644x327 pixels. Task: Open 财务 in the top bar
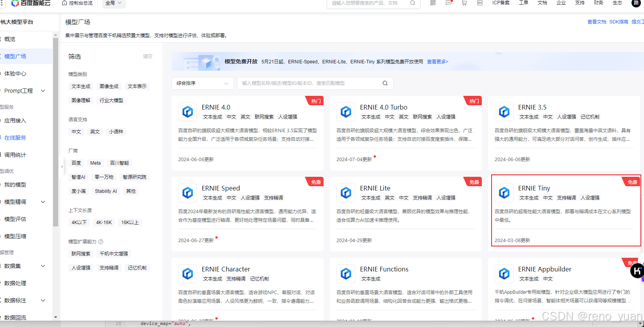point(599,3)
